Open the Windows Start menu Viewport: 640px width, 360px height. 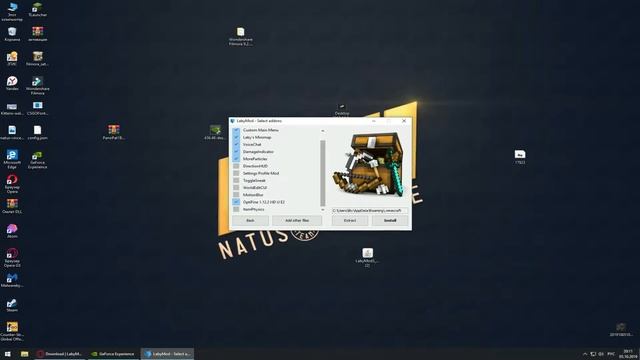click(x=8, y=354)
